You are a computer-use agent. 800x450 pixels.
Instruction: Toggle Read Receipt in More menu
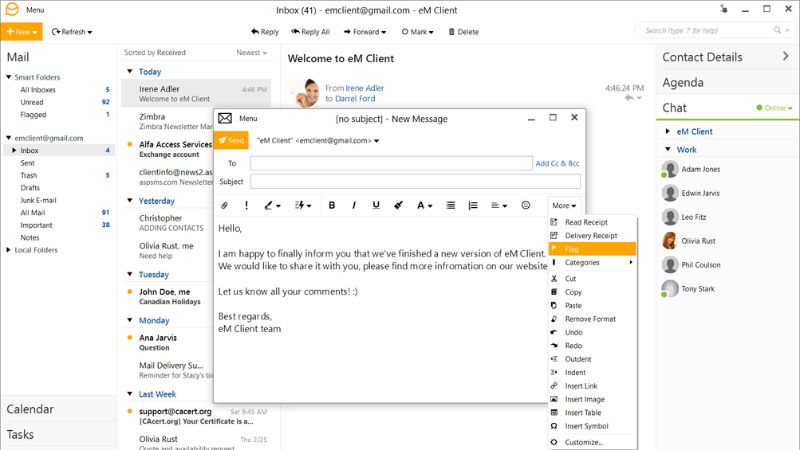click(x=592, y=222)
